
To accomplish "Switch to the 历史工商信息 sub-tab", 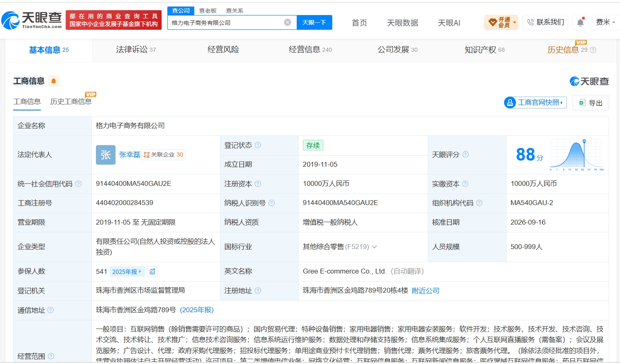I will [71, 101].
